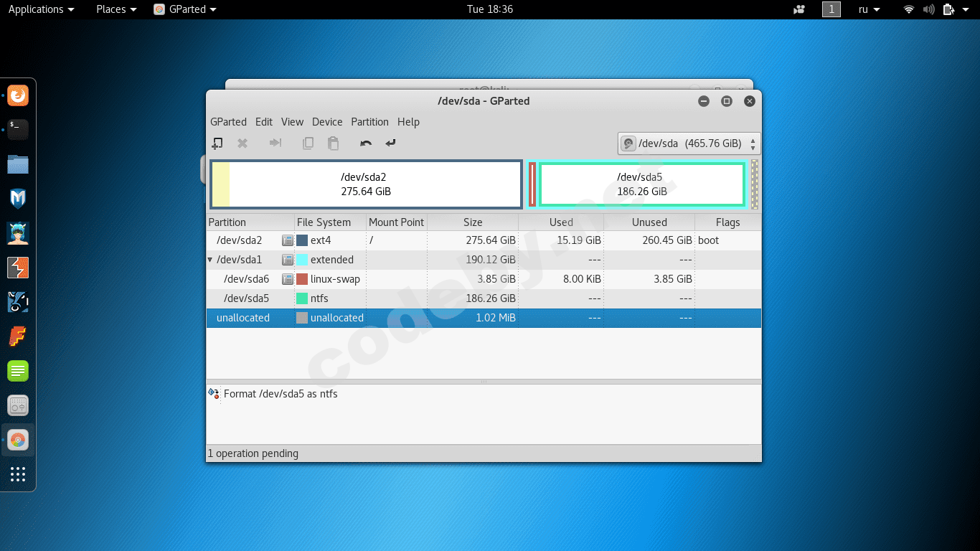This screenshot has width=980, height=551.
Task: Click the Resize/Move partition toolbar icon
Action: (275, 143)
